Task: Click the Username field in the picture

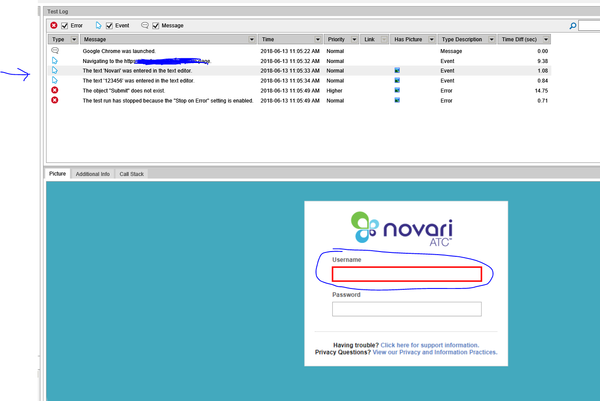Action: (407, 274)
